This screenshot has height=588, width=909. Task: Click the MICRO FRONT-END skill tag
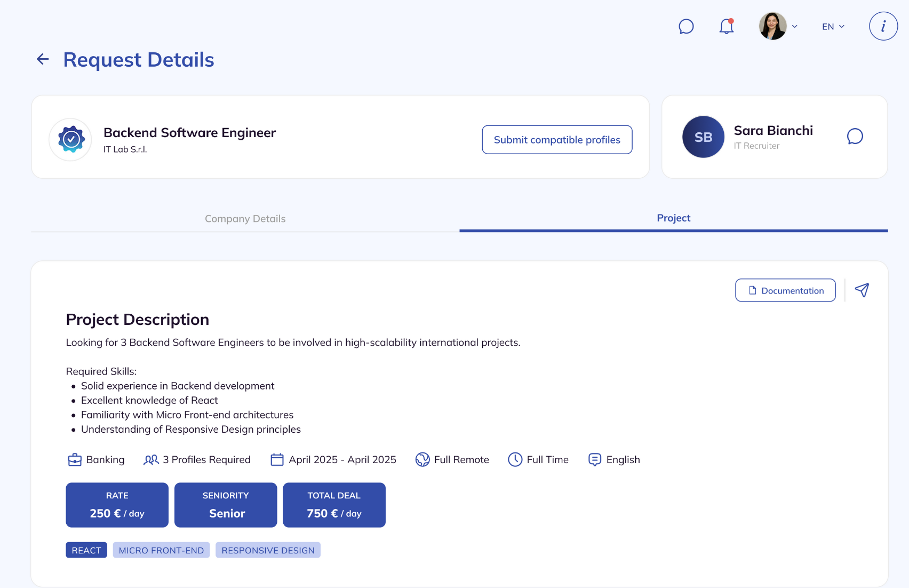pos(161,550)
